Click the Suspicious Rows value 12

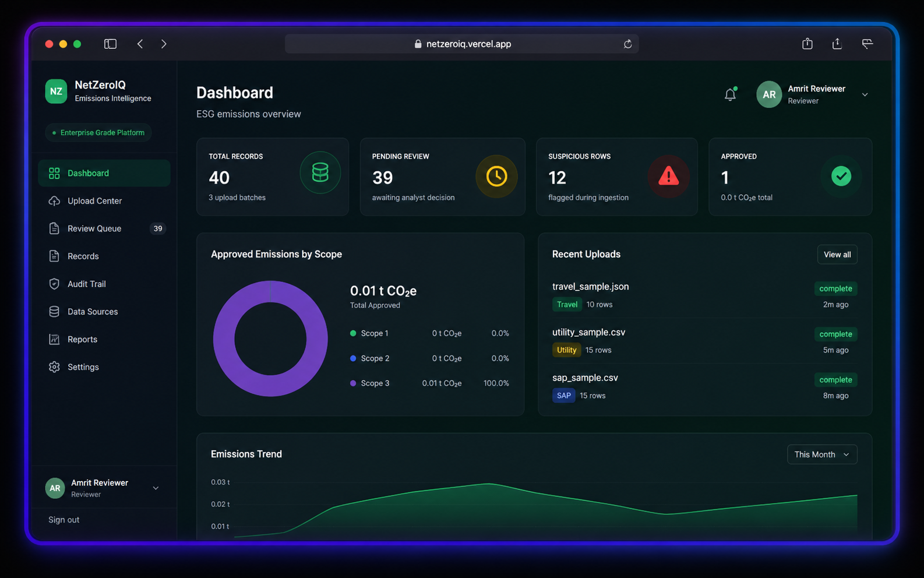pos(557,177)
